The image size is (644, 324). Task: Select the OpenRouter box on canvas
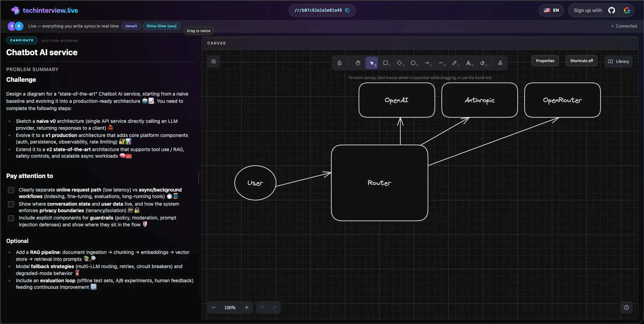coord(563,100)
